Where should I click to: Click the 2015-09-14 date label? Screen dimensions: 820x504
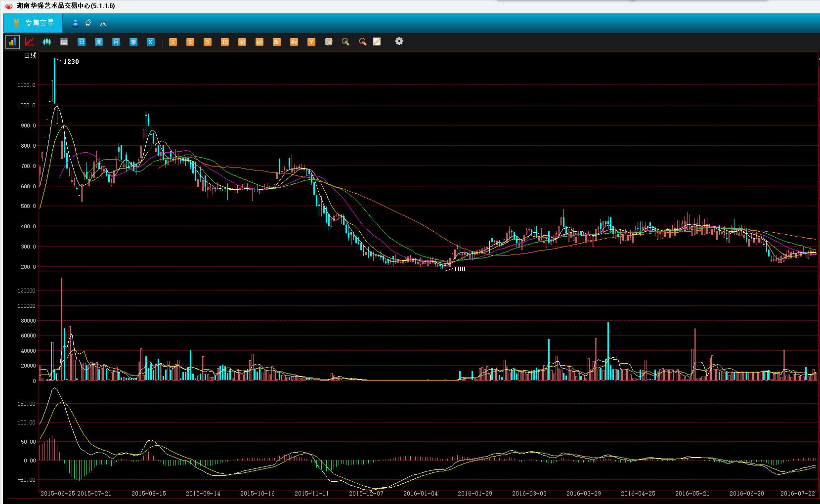tap(203, 494)
